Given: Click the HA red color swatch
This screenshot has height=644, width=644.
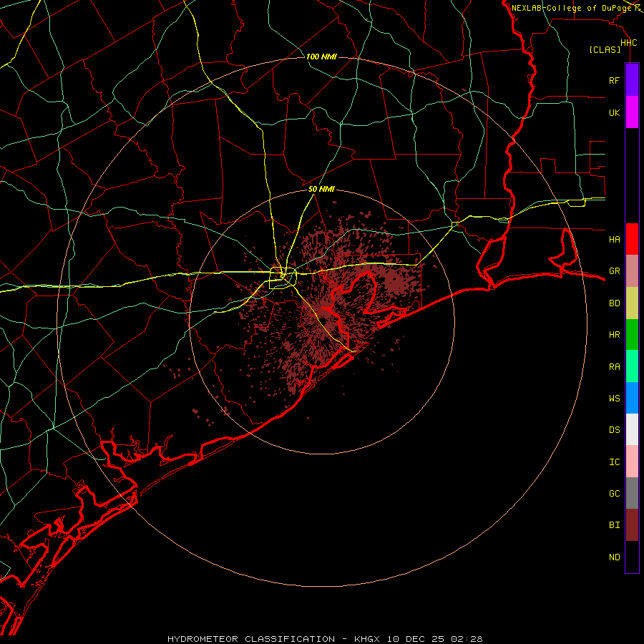Looking at the screenshot, I should click(632, 239).
